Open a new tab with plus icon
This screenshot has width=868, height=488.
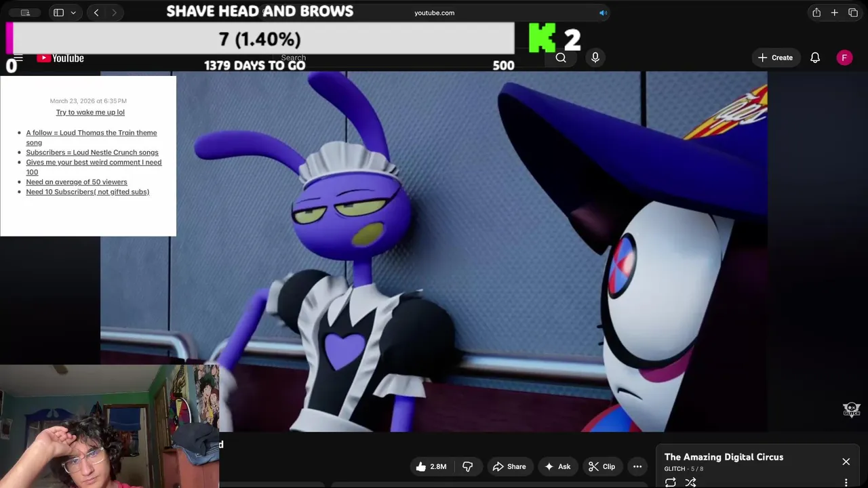click(x=835, y=12)
